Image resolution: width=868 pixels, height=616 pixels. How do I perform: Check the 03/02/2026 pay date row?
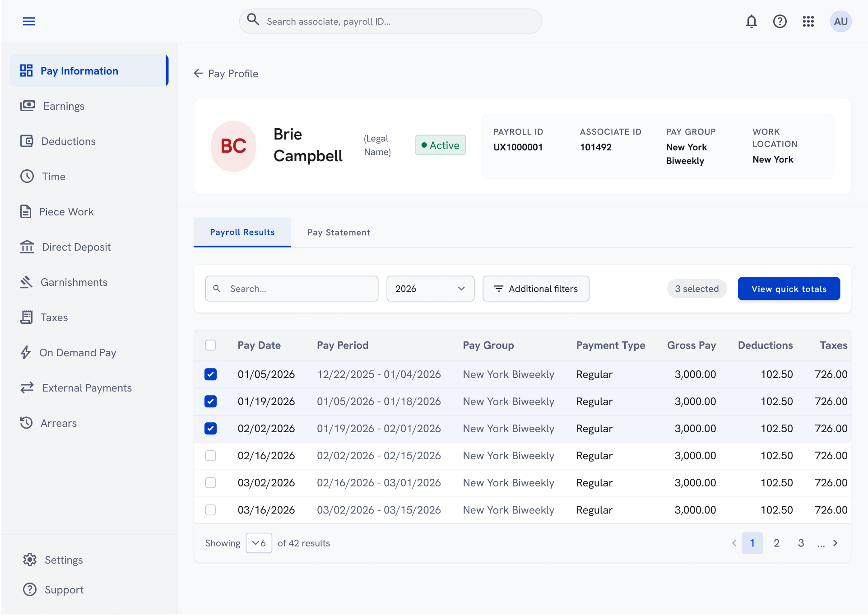click(x=210, y=482)
